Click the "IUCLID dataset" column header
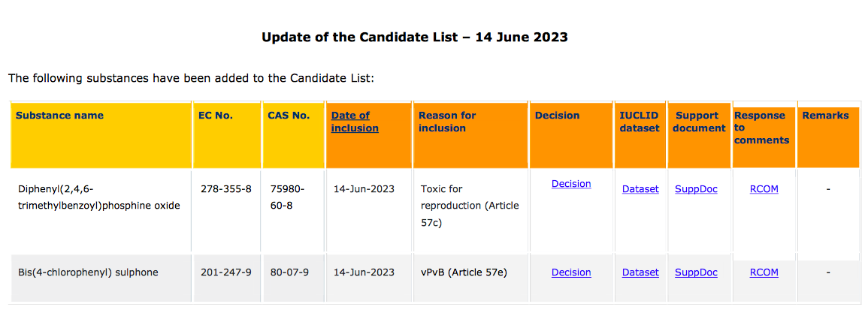 click(637, 122)
